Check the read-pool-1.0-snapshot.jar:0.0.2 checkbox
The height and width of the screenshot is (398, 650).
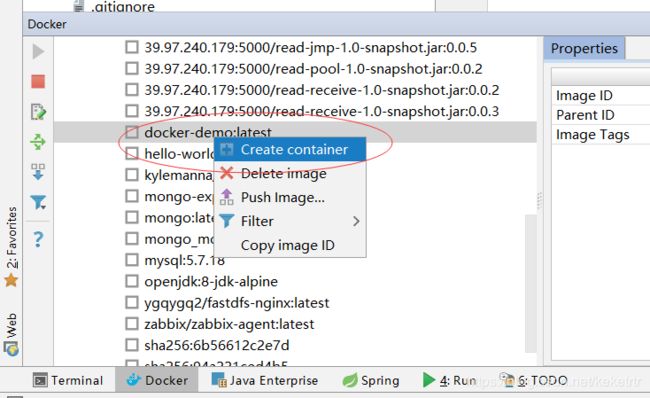tap(132, 68)
